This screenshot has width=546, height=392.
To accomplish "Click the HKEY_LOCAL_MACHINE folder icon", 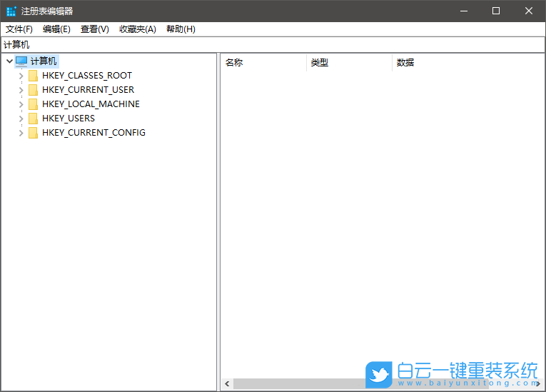I will pos(33,104).
